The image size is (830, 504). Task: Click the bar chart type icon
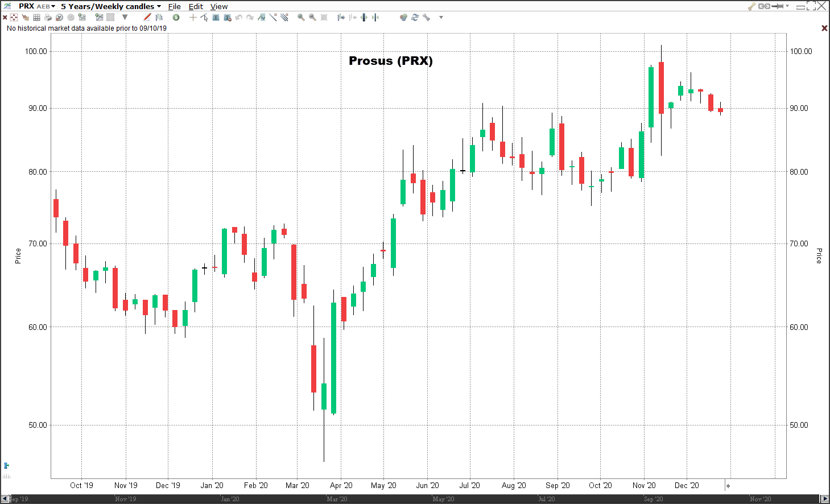tap(159, 17)
